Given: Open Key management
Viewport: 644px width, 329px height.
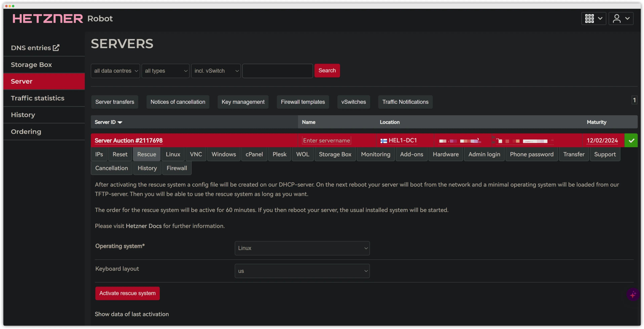Looking at the screenshot, I should click(x=243, y=102).
